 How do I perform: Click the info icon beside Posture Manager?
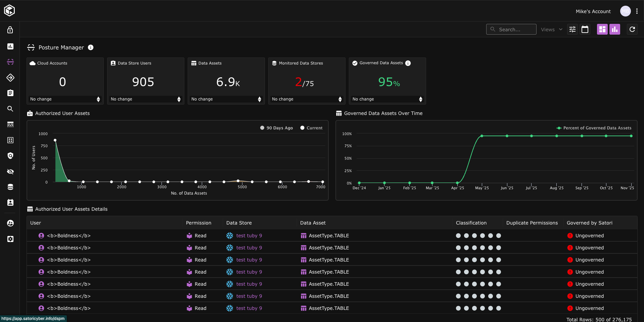pos(91,47)
